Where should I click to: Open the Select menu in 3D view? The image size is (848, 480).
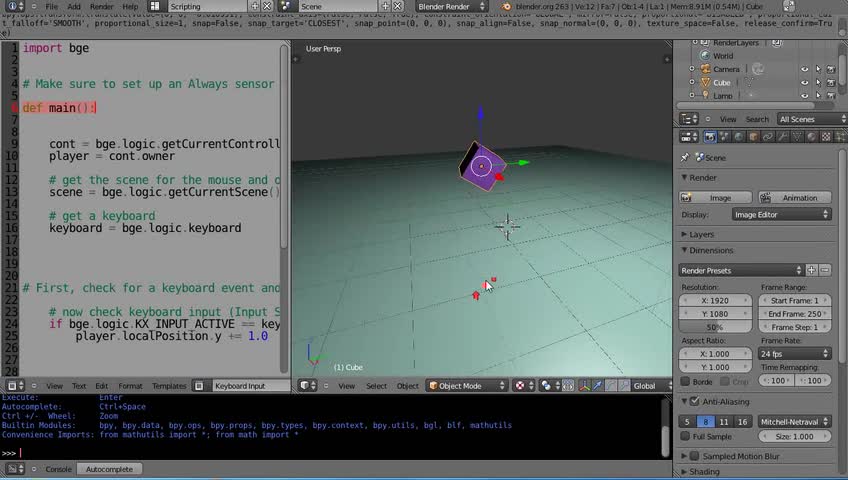(376, 385)
